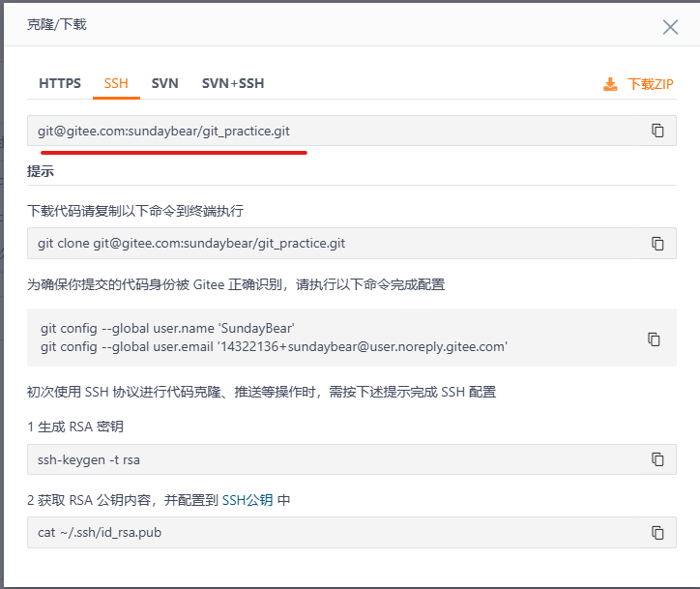Open the SVN tab
Screen dimensions: 700x589
[164, 83]
